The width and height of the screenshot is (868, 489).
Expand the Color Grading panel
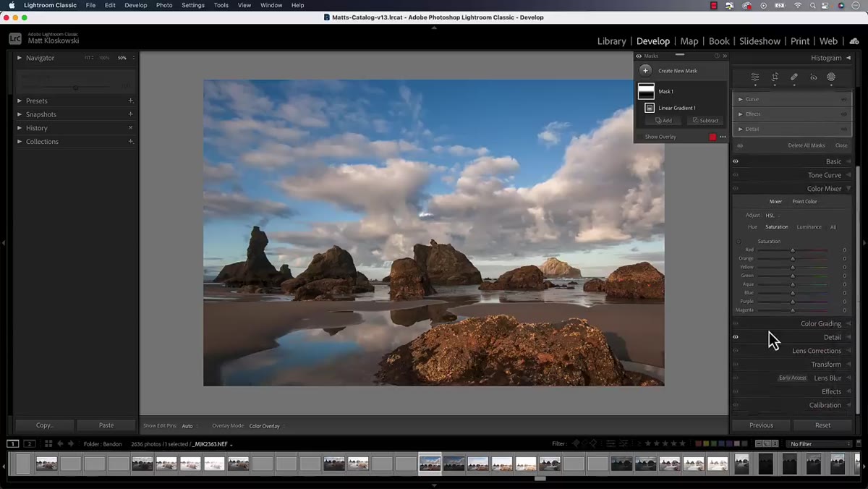(848, 323)
